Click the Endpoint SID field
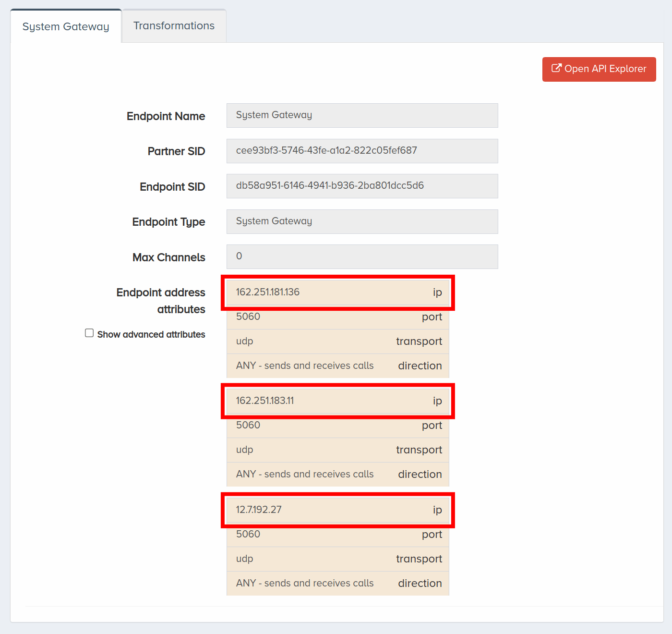 (362, 186)
